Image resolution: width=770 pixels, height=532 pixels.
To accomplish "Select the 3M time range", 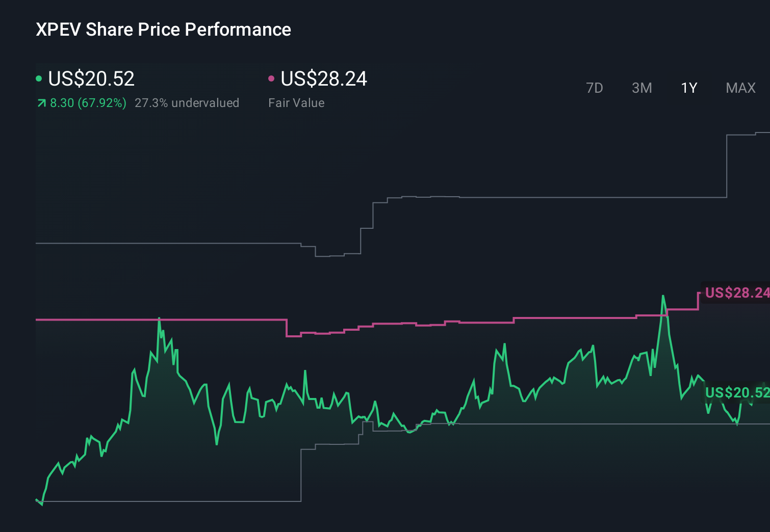I will 641,88.
